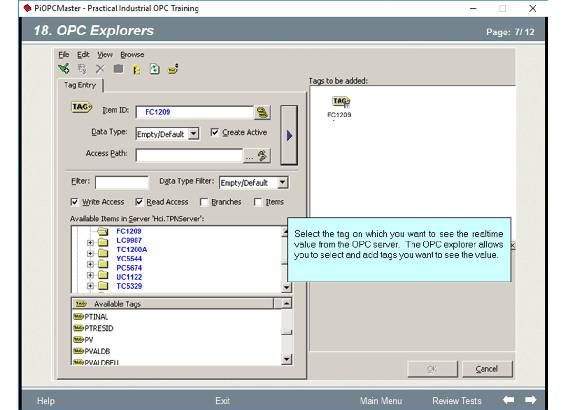Open the Browse menu
The height and width of the screenshot is (410, 580).
[x=132, y=55]
